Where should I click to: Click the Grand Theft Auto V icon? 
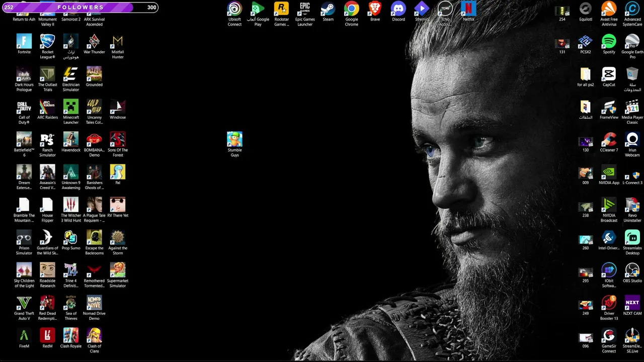(24, 303)
